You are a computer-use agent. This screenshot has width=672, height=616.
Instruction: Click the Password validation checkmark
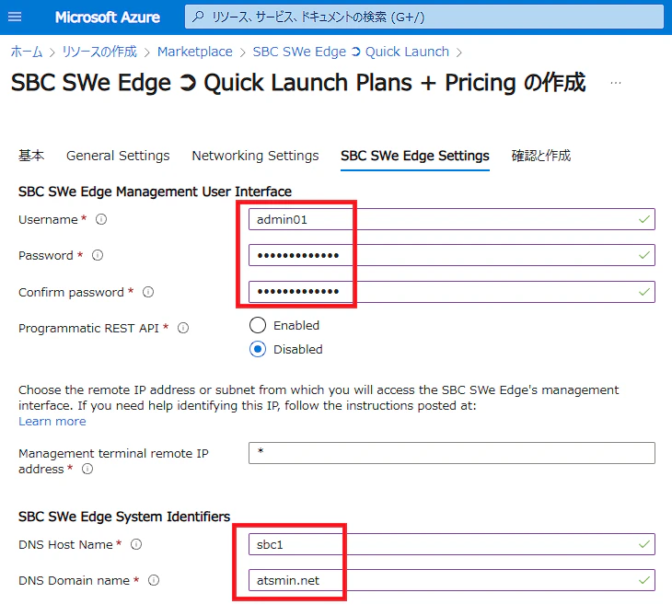tap(644, 255)
